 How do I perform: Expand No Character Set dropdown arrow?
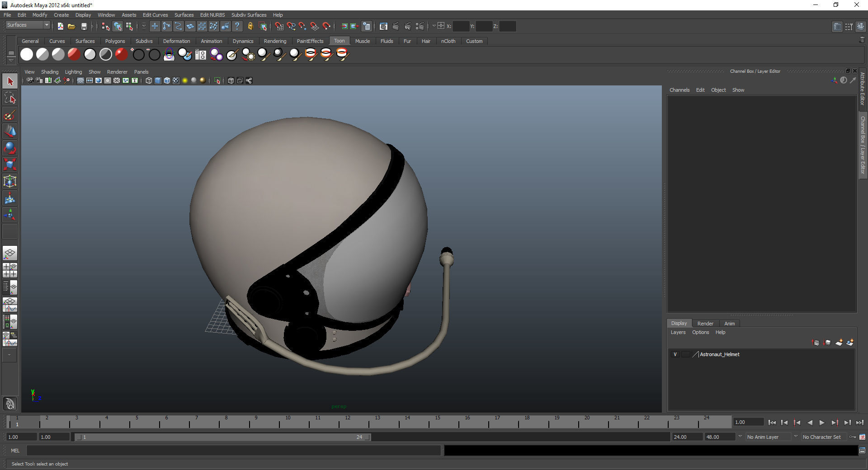(796, 437)
